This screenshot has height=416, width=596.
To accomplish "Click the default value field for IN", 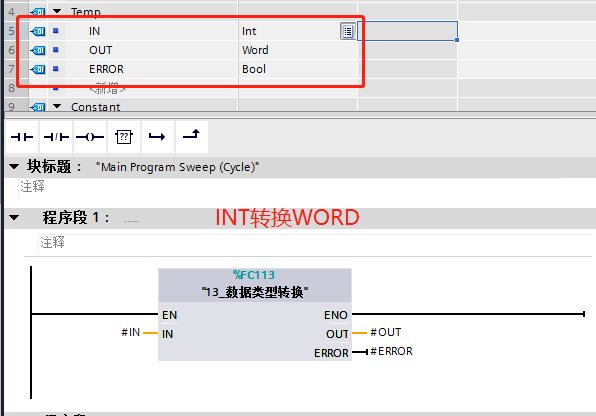I will (407, 31).
